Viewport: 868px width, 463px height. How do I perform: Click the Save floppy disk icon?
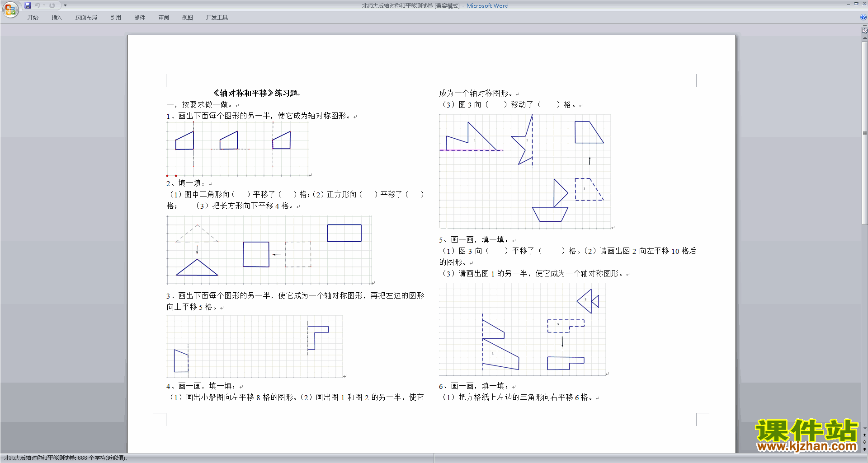[x=28, y=5]
